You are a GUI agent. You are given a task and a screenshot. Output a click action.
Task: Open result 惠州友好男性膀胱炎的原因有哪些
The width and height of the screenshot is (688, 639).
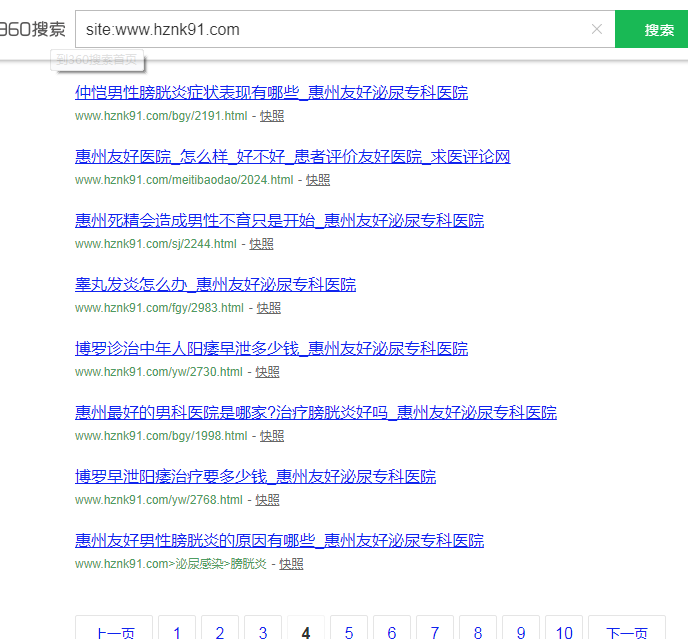tap(280, 540)
